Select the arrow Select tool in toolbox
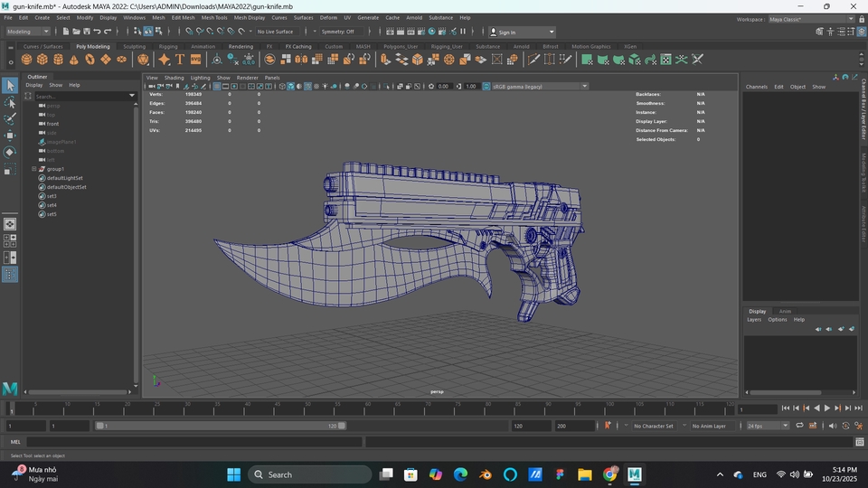 click(x=10, y=85)
